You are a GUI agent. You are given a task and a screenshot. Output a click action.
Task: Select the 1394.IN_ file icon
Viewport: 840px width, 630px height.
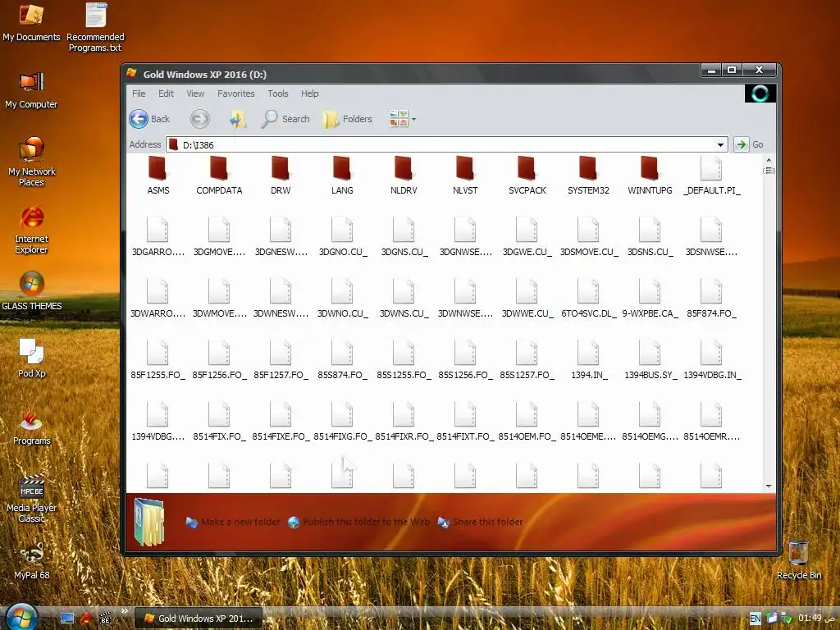tap(588, 353)
